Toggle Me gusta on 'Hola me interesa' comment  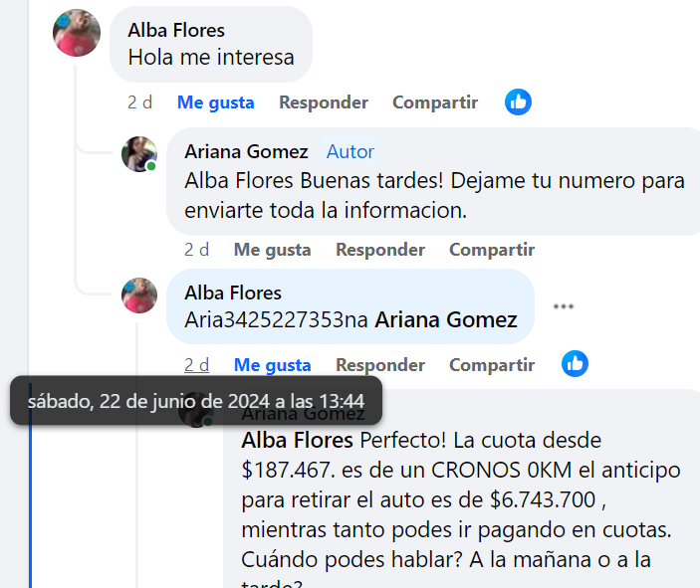click(x=216, y=102)
